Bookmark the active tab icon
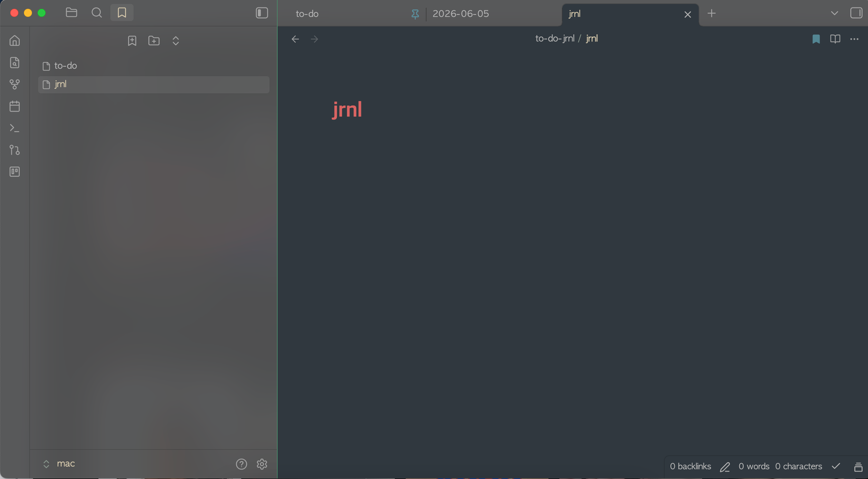This screenshot has height=479, width=868. pyautogui.click(x=132, y=41)
